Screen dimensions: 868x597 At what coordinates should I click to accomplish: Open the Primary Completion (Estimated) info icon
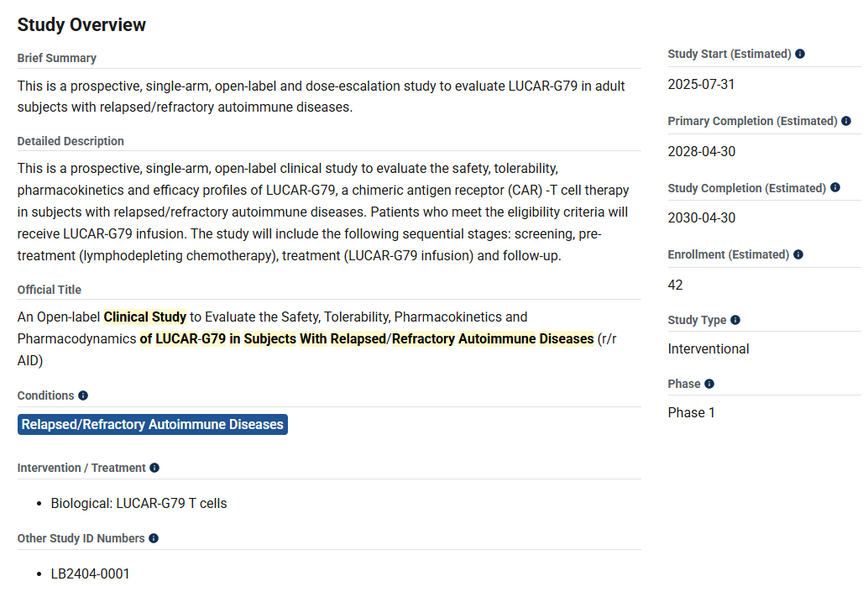(846, 122)
